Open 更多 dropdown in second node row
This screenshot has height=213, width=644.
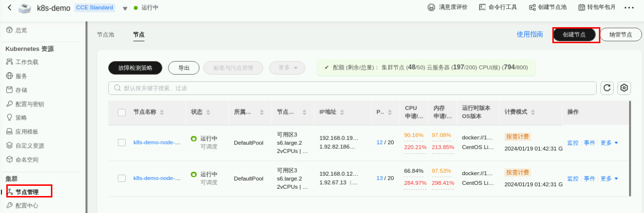609,179
